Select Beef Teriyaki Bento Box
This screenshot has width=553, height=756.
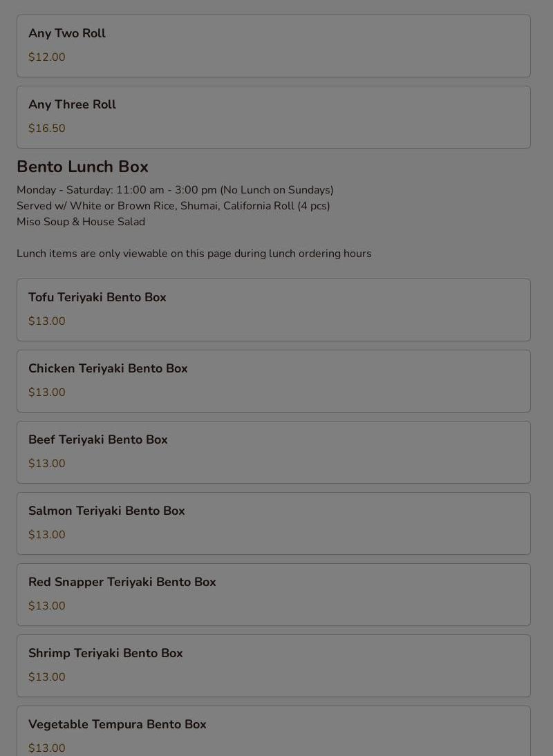(x=273, y=452)
